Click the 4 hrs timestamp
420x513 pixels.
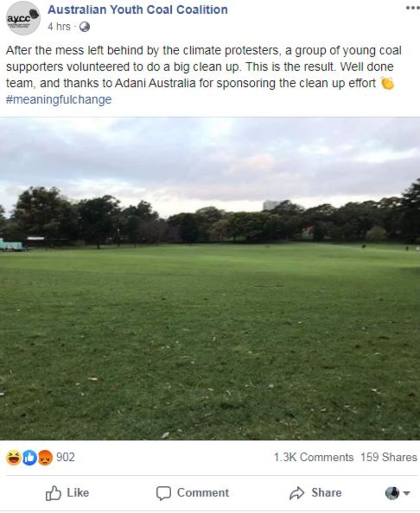[x=59, y=27]
